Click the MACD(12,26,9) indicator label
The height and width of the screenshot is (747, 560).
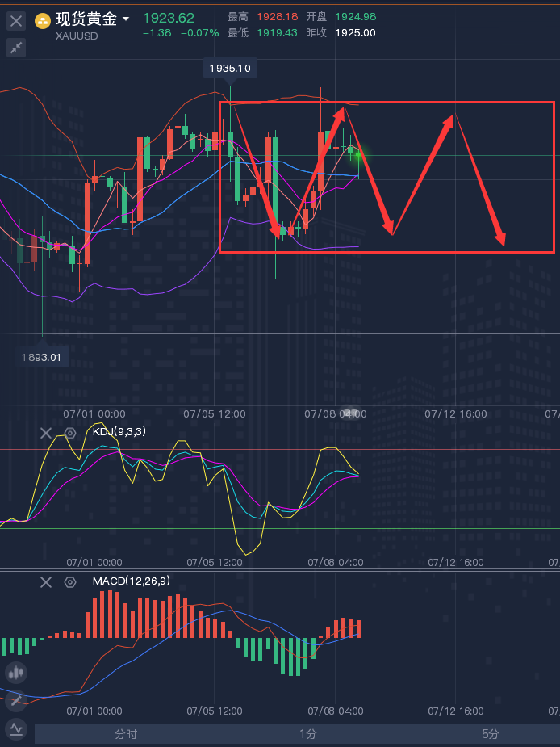(x=131, y=581)
